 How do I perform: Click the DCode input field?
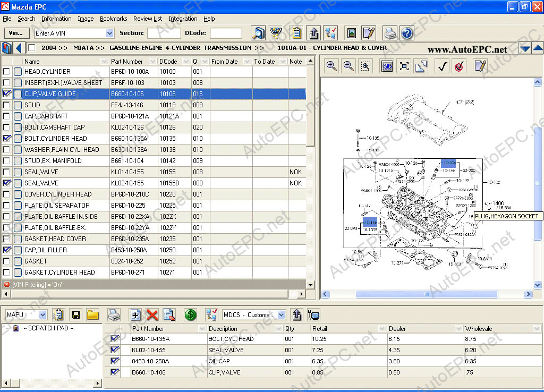(226, 33)
